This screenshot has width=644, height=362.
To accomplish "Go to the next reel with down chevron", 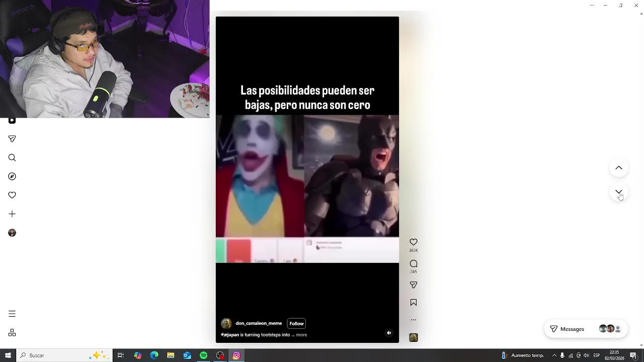I will click(619, 193).
